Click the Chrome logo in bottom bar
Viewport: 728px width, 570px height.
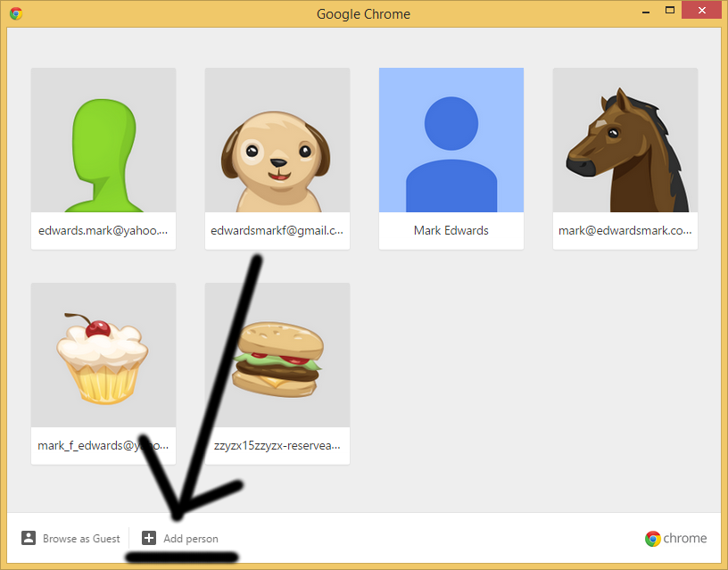[x=675, y=539]
